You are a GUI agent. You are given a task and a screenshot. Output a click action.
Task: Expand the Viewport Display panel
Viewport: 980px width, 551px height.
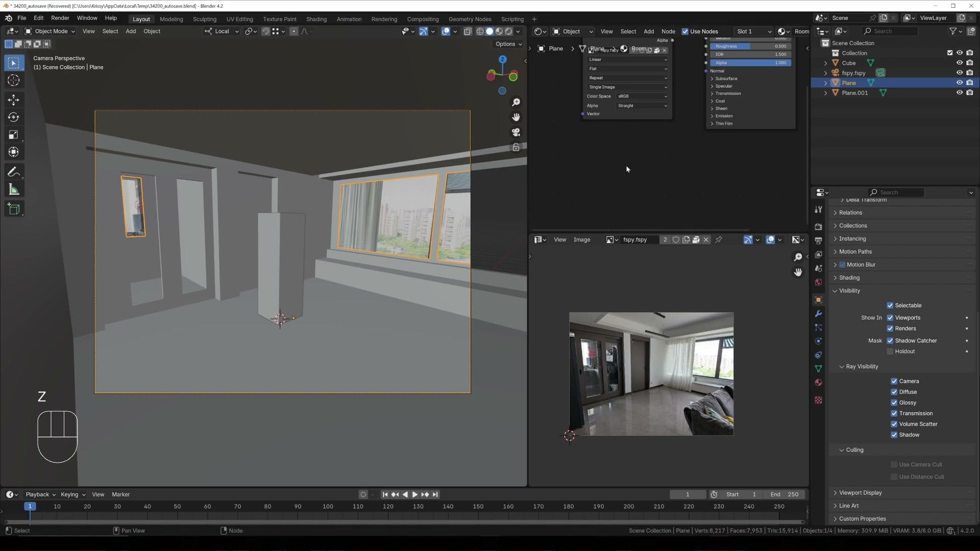[x=860, y=493]
